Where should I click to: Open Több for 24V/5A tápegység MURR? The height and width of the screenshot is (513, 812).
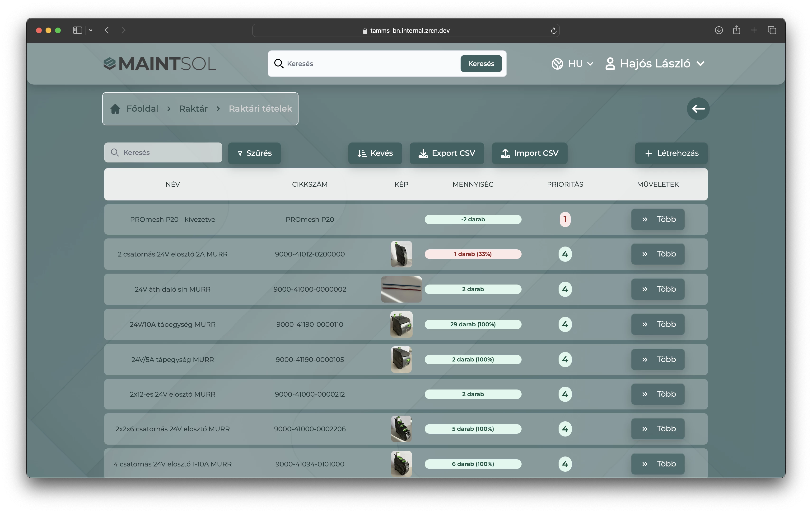click(658, 359)
